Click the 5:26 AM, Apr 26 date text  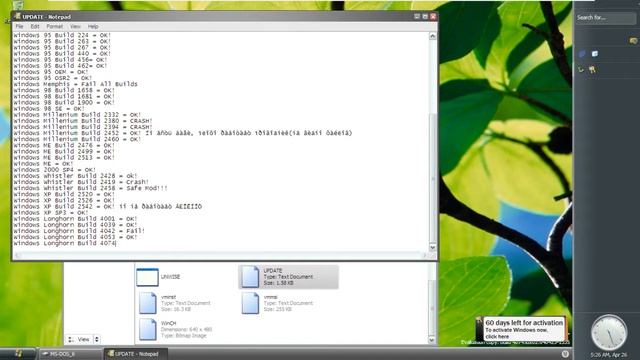(x=608, y=355)
